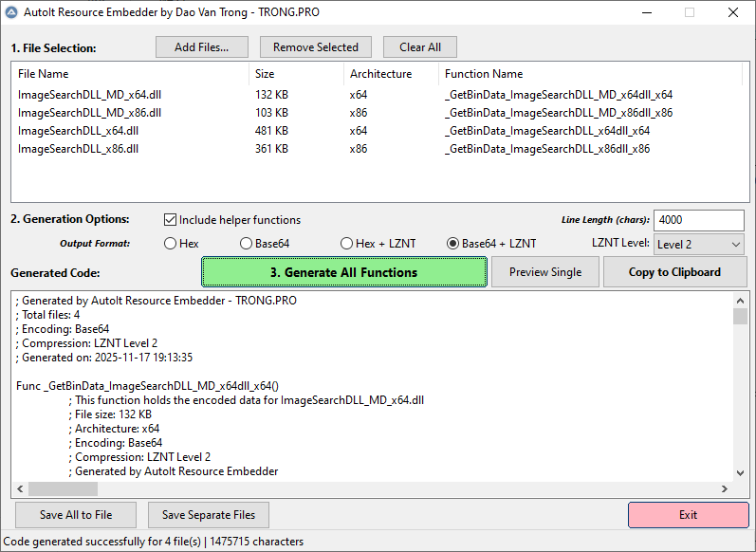Image resolution: width=756 pixels, height=552 pixels.
Task: Click _GetBinData_ImageSearchDLL_x64dll_x64 function name cell
Action: (547, 131)
